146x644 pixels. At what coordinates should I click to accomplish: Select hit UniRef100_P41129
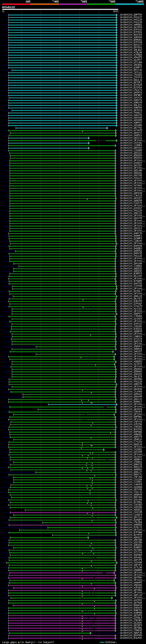(x=131, y=20)
